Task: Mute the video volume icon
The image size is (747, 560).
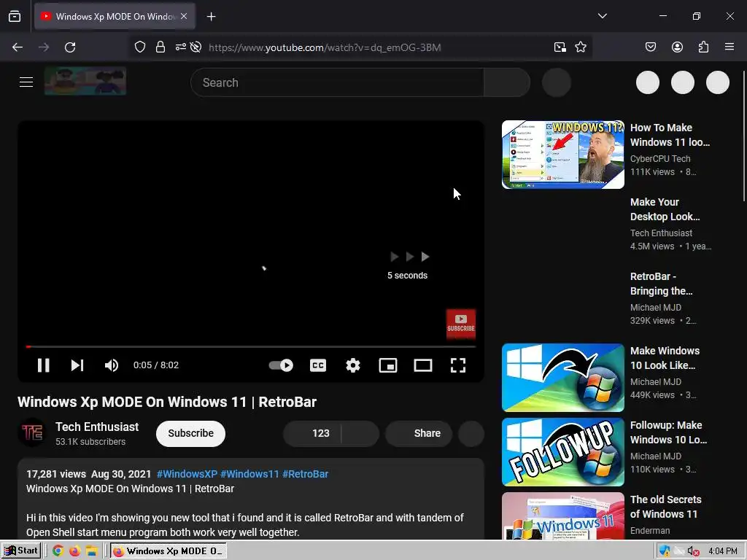Action: [112, 365]
